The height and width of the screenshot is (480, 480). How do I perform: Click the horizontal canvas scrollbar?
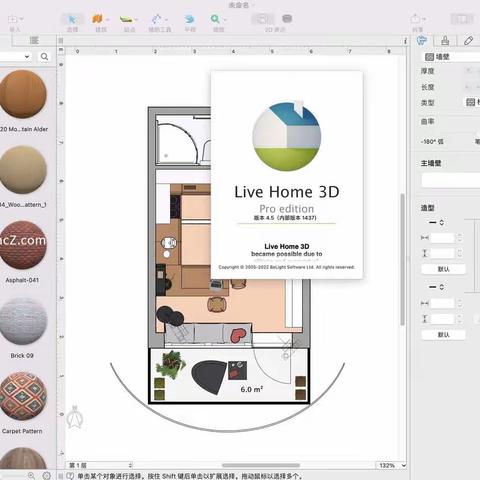[261, 465]
